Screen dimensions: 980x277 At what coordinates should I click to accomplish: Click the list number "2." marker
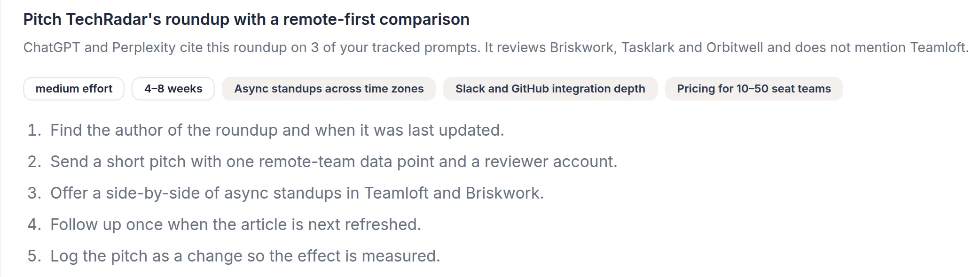[x=34, y=162]
